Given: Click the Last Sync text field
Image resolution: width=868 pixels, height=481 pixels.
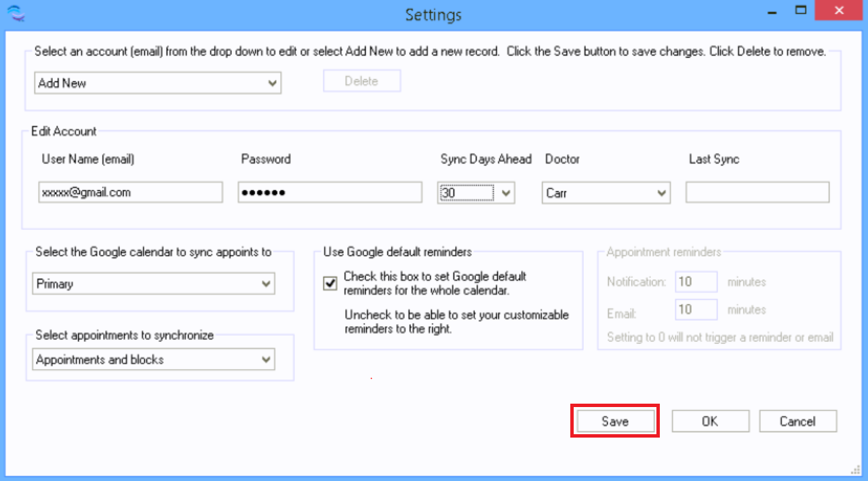Looking at the screenshot, I should coord(757,193).
